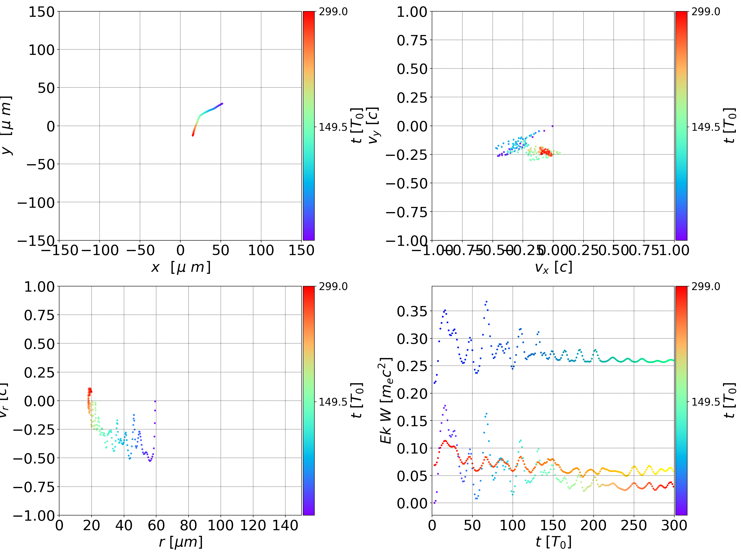Screen dimensions: 741x560
Task: Click the red point cluster near r=20 in v_r plot
Action: [90, 391]
